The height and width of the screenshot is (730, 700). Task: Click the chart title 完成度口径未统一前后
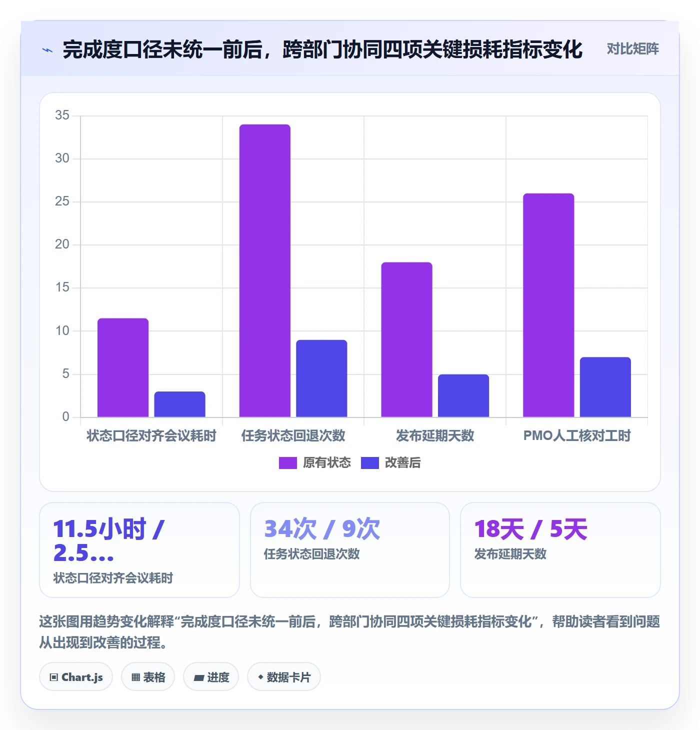click(322, 49)
